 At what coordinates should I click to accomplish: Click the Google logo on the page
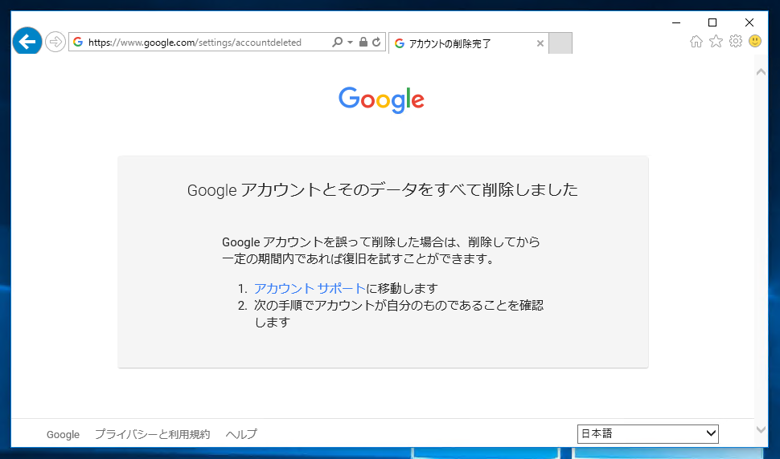coord(382,100)
